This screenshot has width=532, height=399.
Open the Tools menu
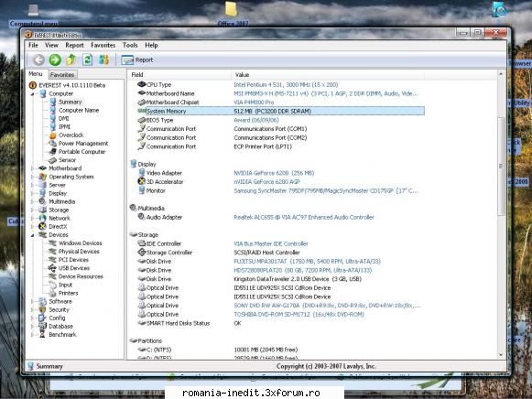point(130,45)
